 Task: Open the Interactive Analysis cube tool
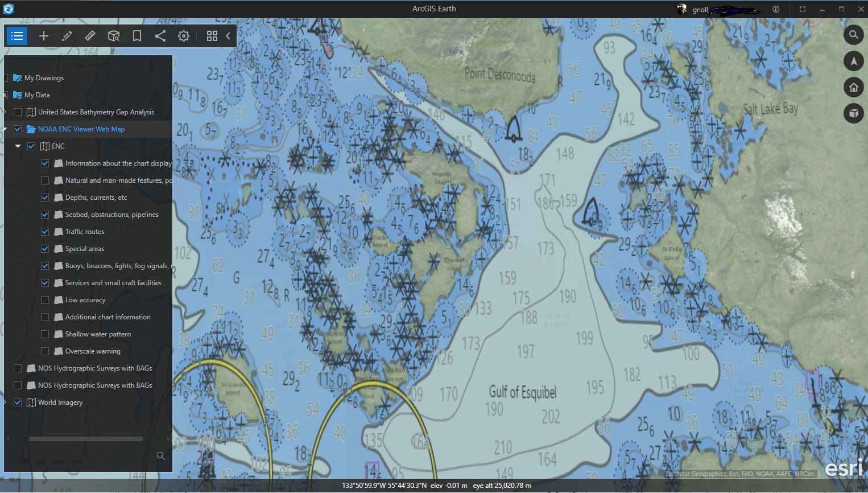click(114, 36)
